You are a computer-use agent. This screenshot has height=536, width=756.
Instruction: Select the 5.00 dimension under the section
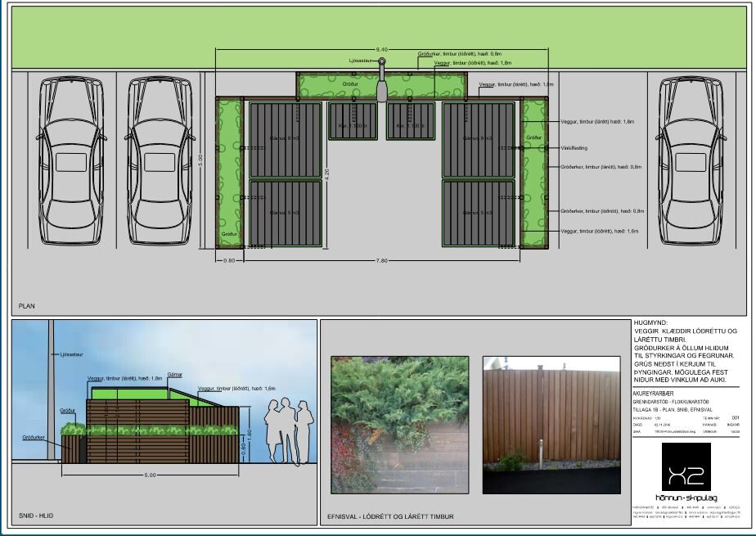tap(150, 475)
